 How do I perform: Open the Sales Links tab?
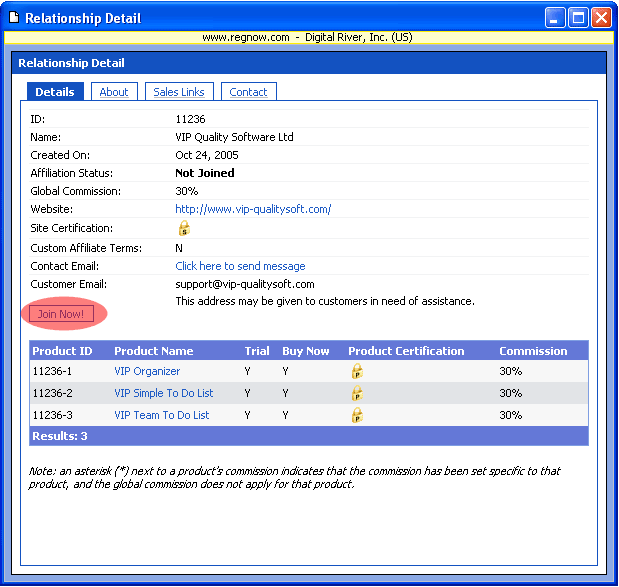[x=179, y=92]
